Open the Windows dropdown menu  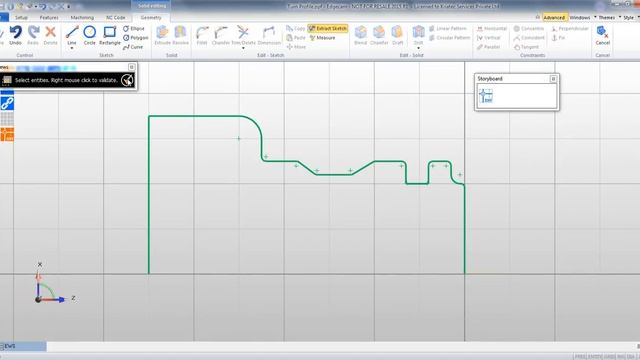click(583, 18)
